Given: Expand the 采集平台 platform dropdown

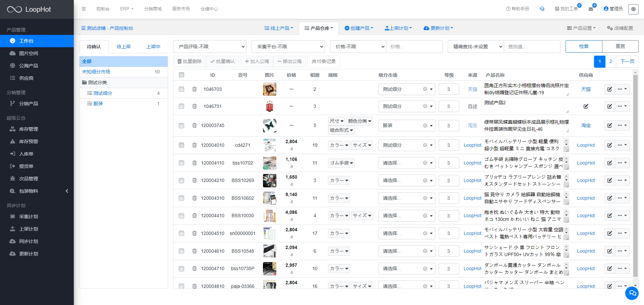Looking at the screenshot, I should click(288, 47).
